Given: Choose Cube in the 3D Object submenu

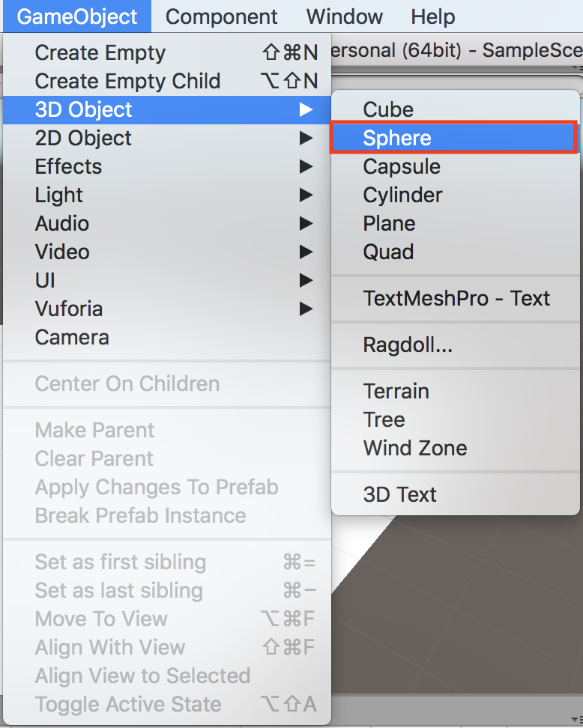Looking at the screenshot, I should [388, 109].
